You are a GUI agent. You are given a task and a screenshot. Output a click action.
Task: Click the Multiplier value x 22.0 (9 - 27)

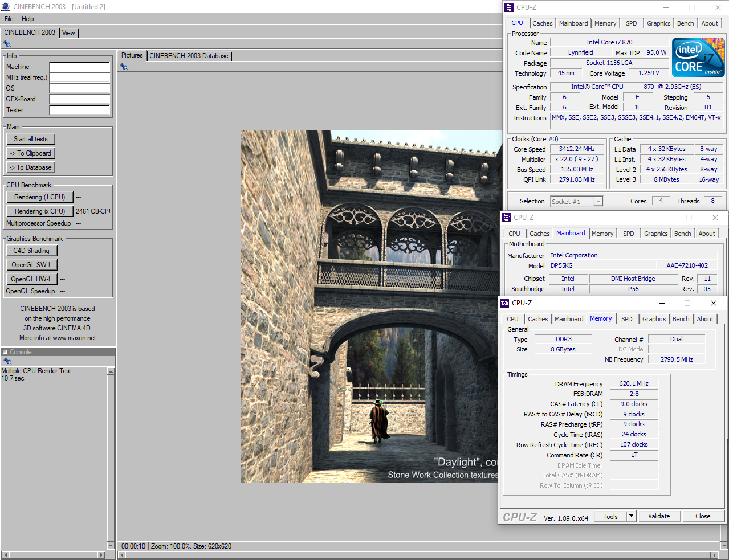(577, 159)
